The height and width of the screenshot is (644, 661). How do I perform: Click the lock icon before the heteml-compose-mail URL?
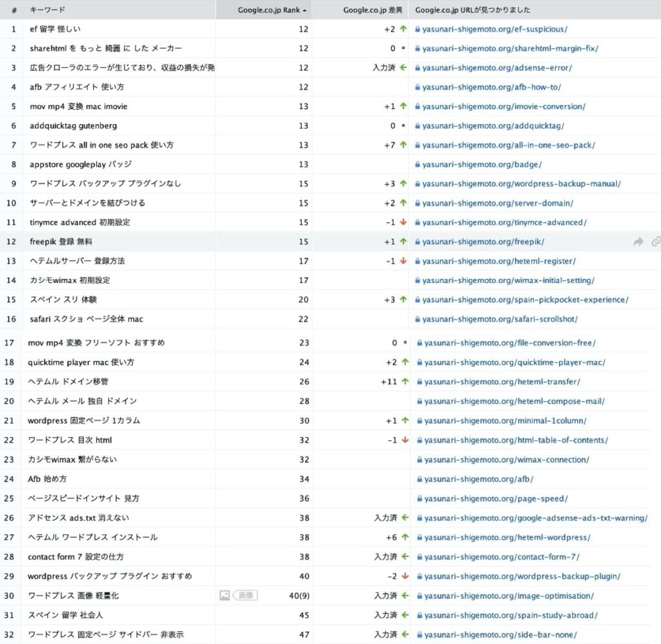(420, 401)
